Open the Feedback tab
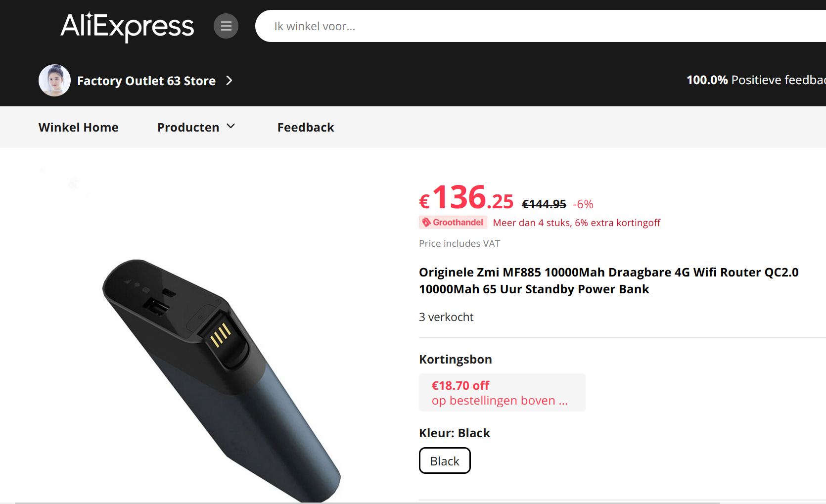Image resolution: width=826 pixels, height=504 pixels. 306,127
